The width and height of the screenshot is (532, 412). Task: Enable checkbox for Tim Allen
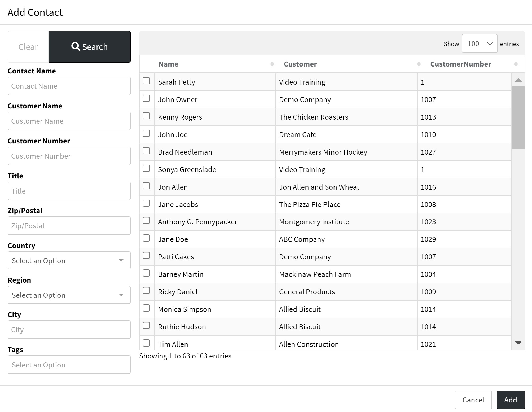[x=146, y=343]
